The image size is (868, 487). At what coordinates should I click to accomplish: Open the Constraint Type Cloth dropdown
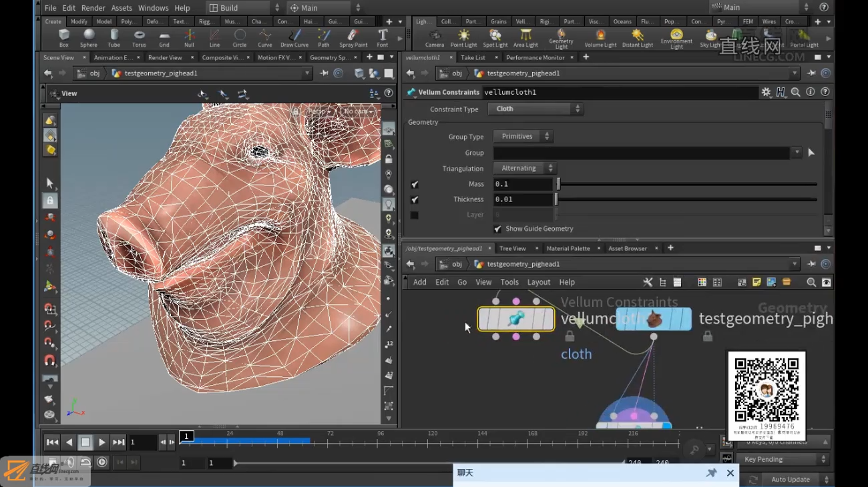coord(535,109)
